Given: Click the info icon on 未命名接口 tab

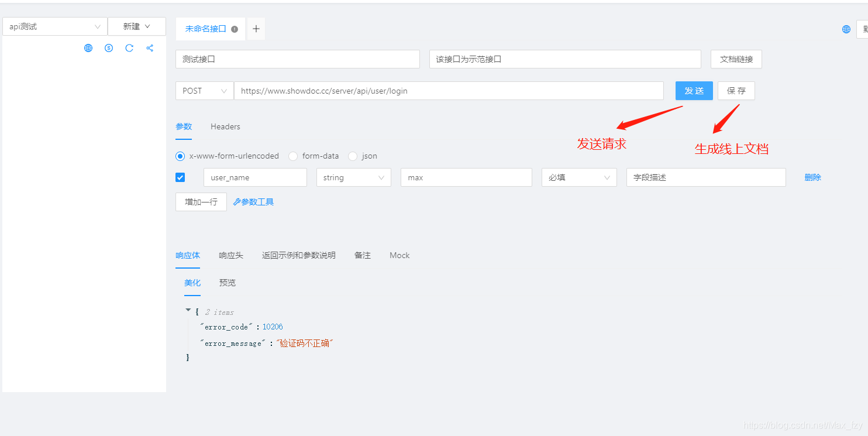Looking at the screenshot, I should [x=234, y=27].
